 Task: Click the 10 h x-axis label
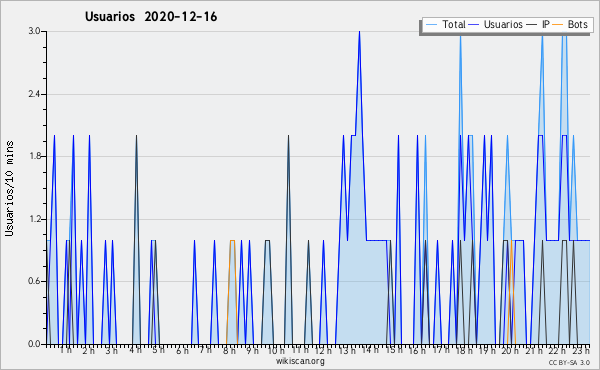point(276,350)
